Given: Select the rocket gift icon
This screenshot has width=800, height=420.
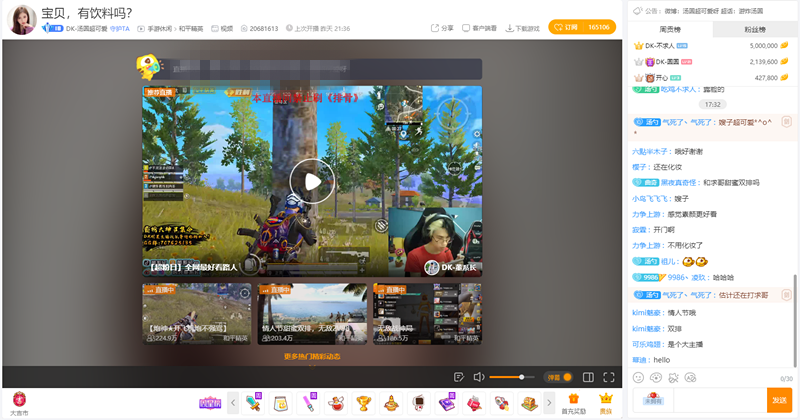Looking at the screenshot, I should pos(502,403).
